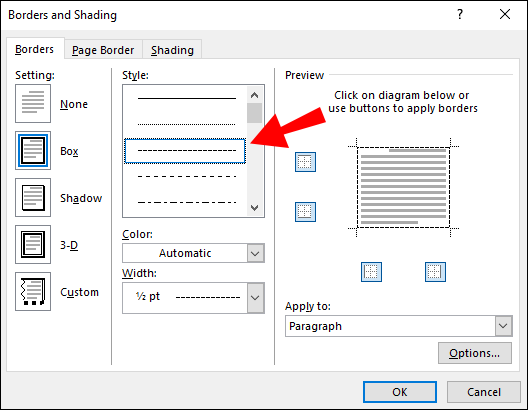The width and height of the screenshot is (528, 410).
Task: Click the Options... button
Action: [475, 353]
